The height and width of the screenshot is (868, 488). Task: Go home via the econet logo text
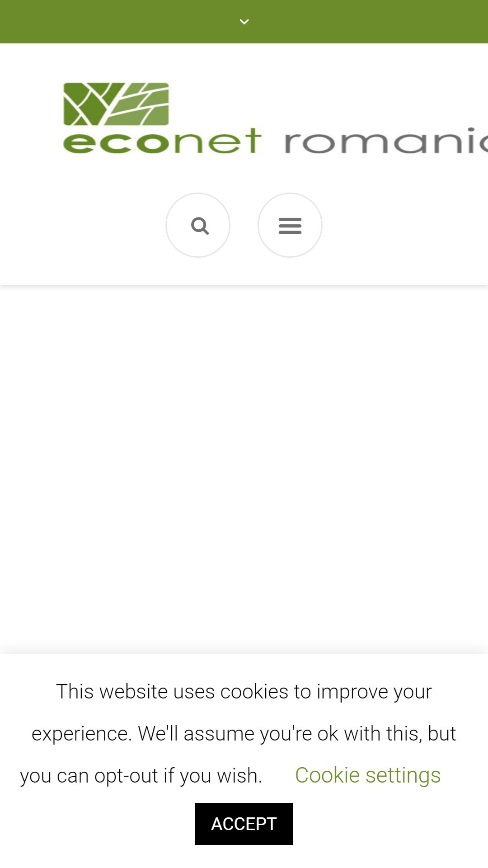coord(162,141)
